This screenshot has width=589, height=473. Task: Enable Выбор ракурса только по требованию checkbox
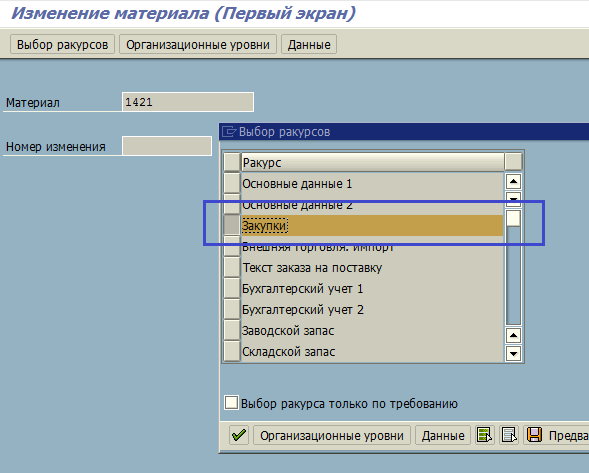point(231,402)
